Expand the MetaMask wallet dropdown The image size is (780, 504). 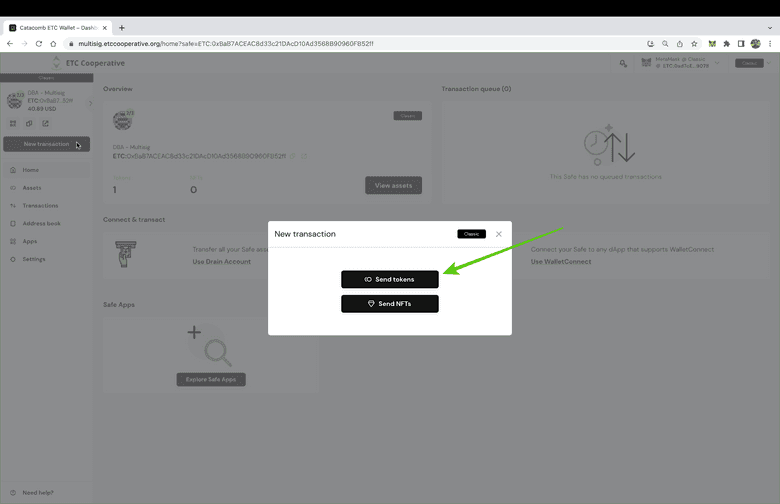pyautogui.click(x=717, y=64)
